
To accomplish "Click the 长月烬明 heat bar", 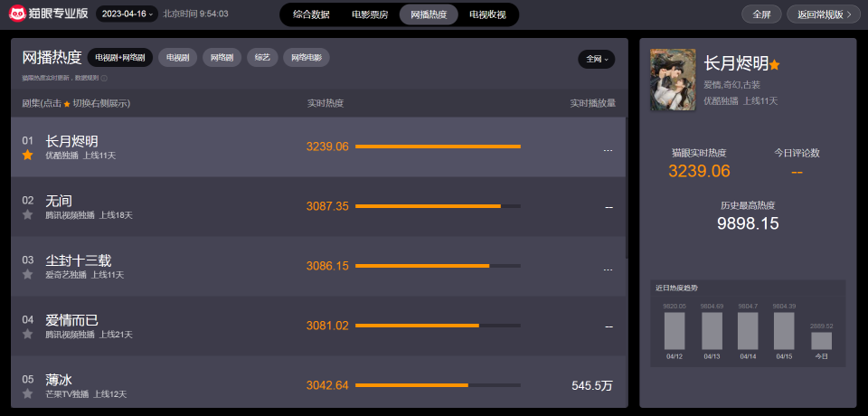I will click(x=438, y=147).
